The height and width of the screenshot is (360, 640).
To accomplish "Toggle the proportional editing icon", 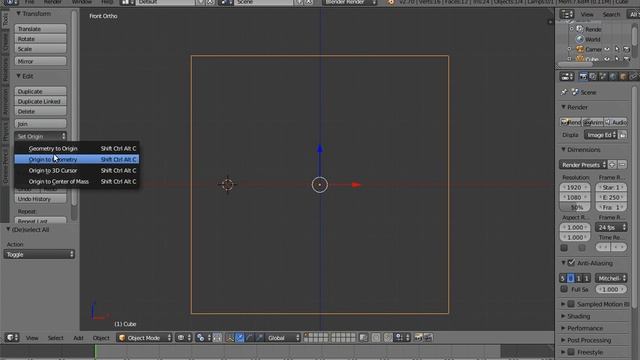I will (376, 338).
